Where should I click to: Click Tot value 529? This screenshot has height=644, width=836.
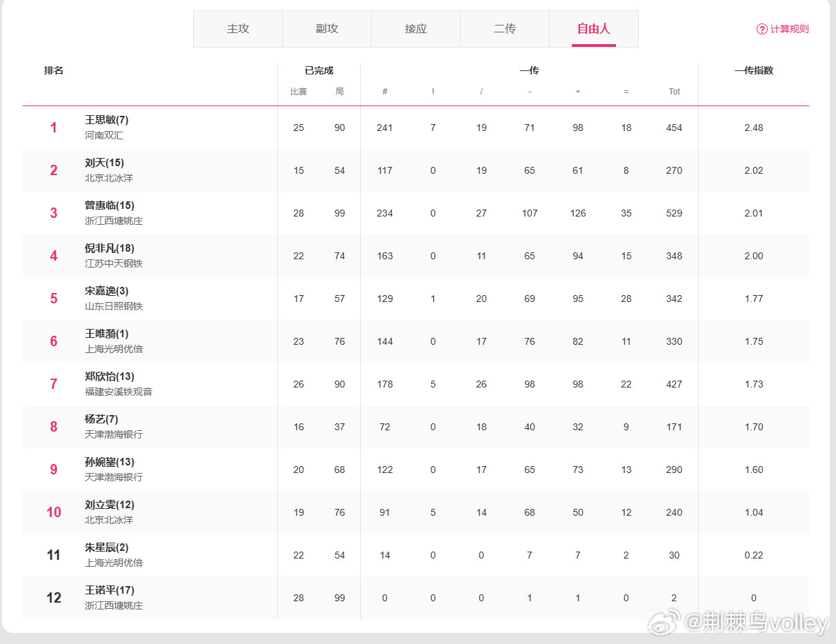click(x=675, y=213)
